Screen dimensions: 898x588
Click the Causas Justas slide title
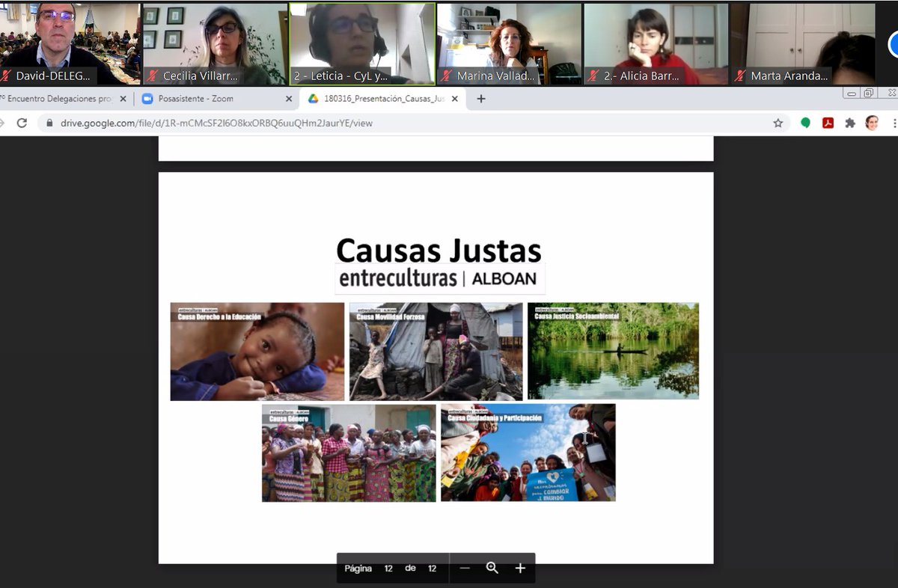pos(439,250)
